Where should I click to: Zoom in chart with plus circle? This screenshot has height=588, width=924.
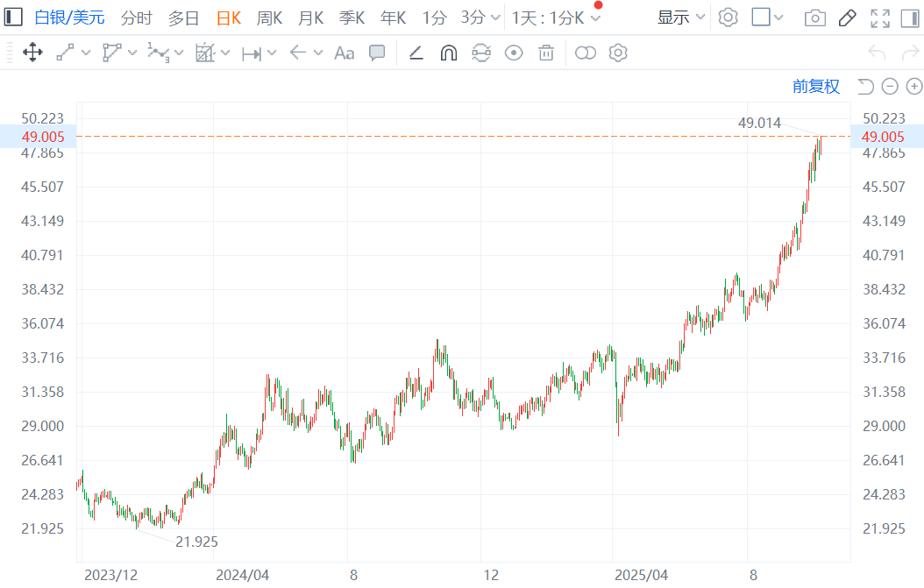click(913, 86)
